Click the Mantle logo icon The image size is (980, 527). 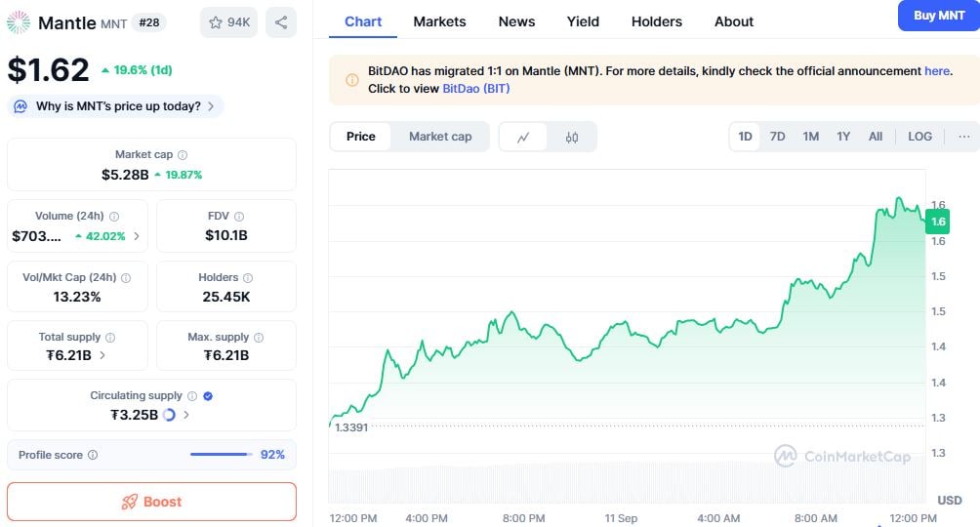19,22
